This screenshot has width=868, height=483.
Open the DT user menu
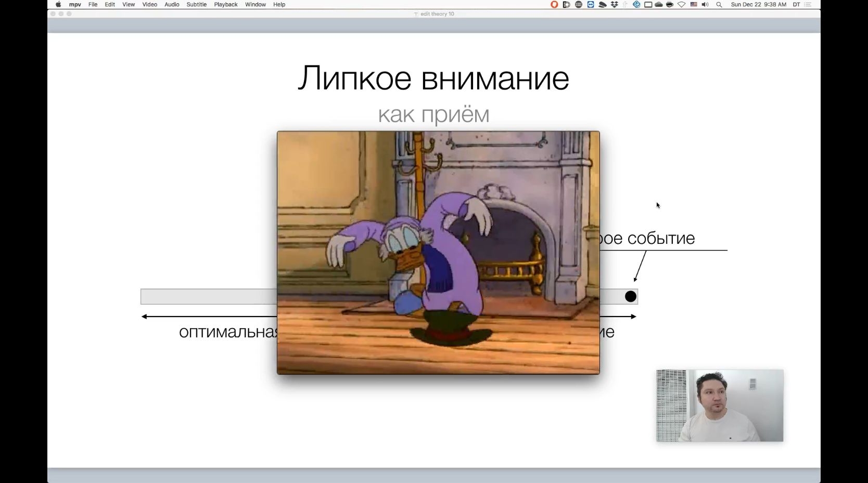coord(796,5)
